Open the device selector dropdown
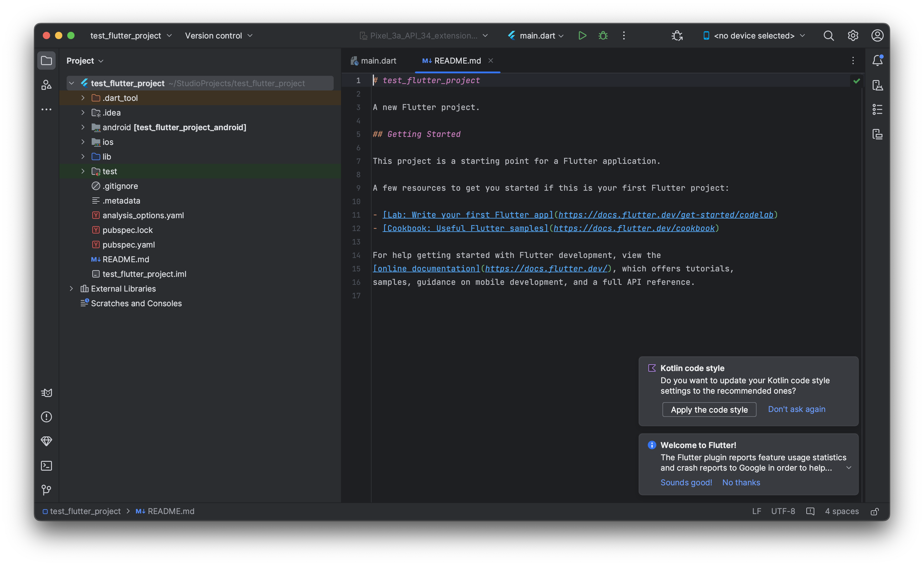Screen dimensions: 924x566 tap(754, 36)
